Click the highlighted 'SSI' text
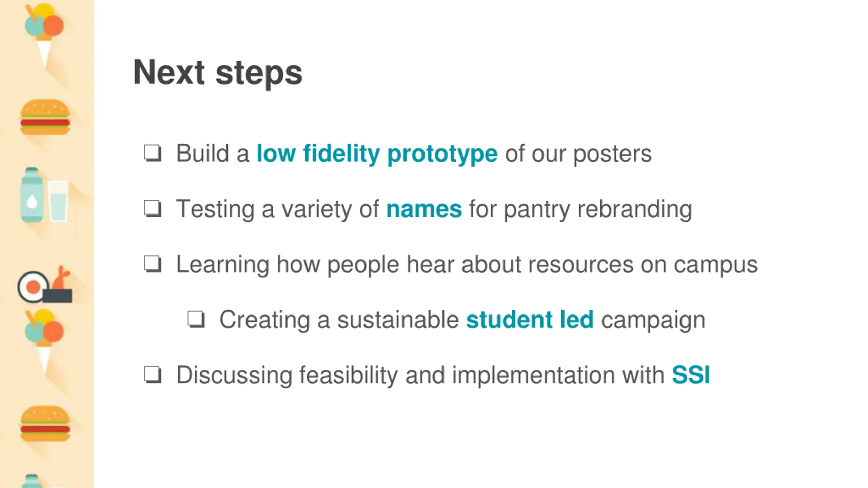This screenshot has width=868, height=488. pyautogui.click(x=691, y=375)
